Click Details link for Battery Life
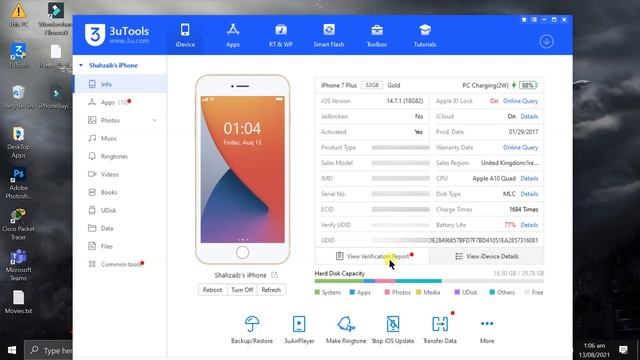The image size is (640, 360). point(529,225)
